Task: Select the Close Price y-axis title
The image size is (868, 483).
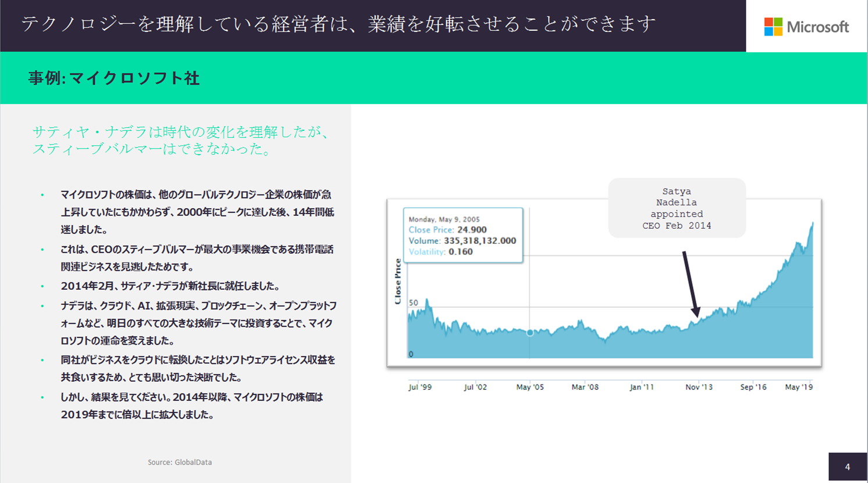Action: pyautogui.click(x=398, y=282)
